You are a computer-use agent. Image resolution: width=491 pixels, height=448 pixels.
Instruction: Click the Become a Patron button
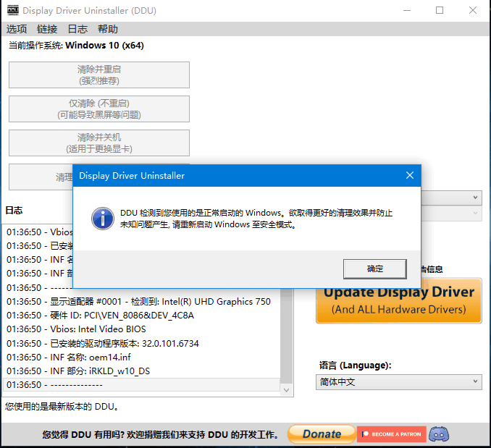tap(391, 434)
